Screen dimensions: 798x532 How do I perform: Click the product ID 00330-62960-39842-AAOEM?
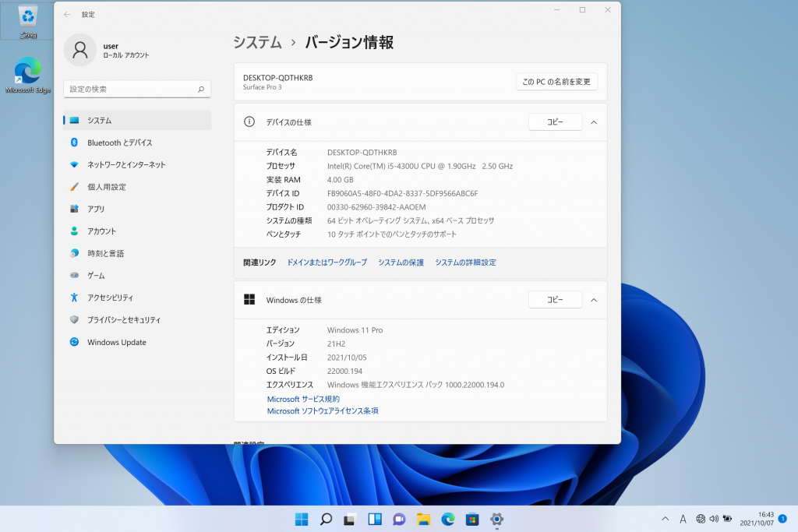click(x=376, y=207)
